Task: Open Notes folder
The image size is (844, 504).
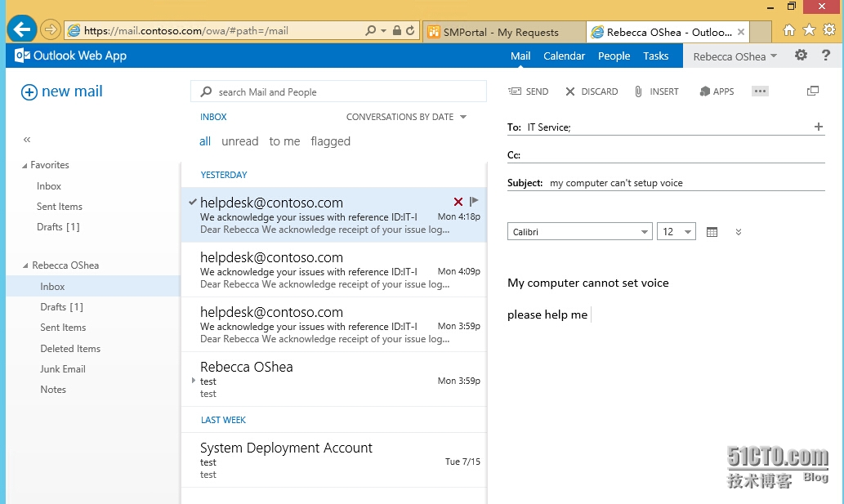Action: (x=53, y=390)
